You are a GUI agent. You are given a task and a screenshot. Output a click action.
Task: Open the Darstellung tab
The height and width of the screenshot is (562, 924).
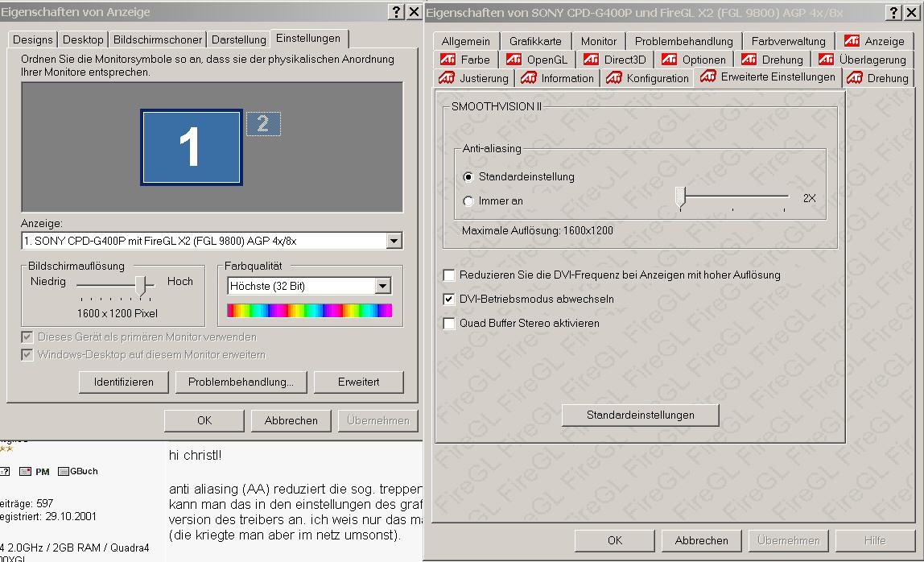[239, 39]
